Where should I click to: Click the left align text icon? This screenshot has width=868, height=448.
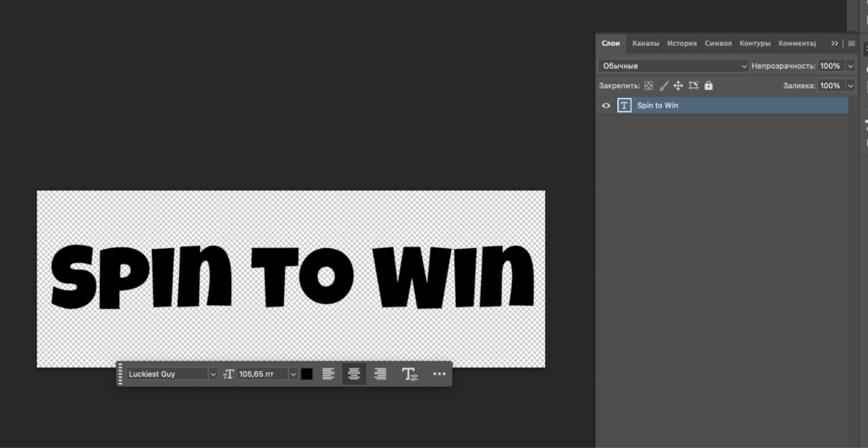[x=329, y=373]
